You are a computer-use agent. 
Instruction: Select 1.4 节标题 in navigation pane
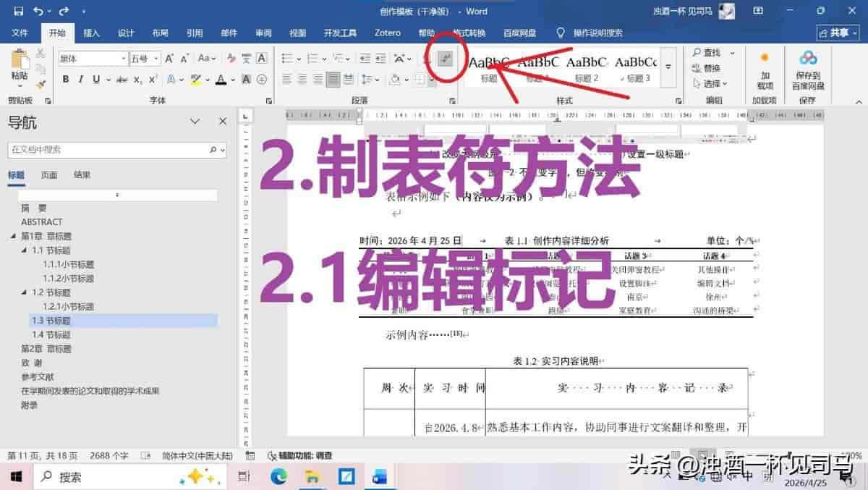pyautogui.click(x=51, y=334)
